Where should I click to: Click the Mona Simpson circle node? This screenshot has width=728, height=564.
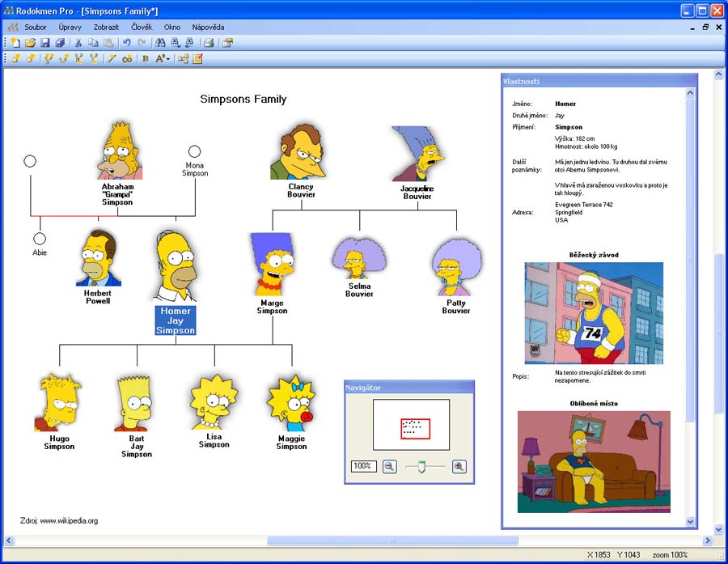pyautogui.click(x=194, y=151)
